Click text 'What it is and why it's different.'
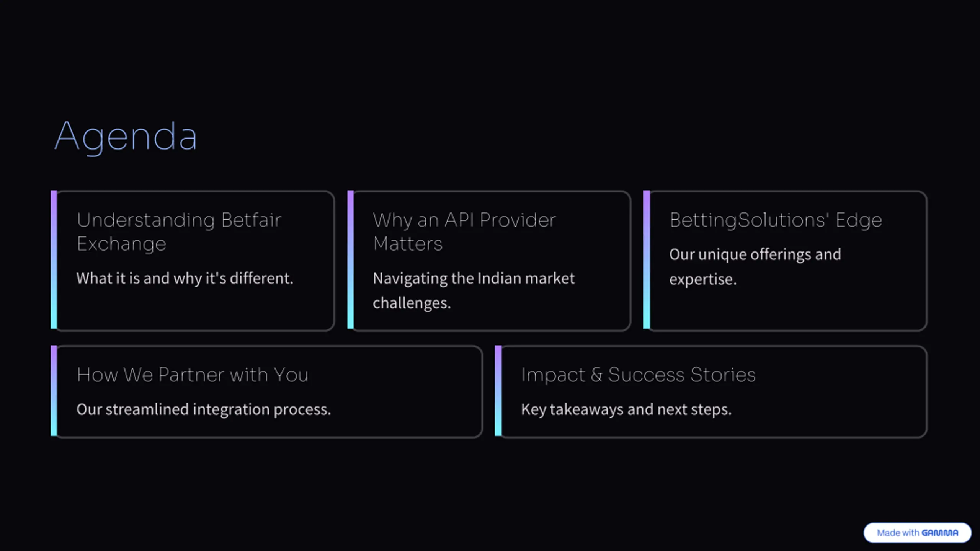 185,278
